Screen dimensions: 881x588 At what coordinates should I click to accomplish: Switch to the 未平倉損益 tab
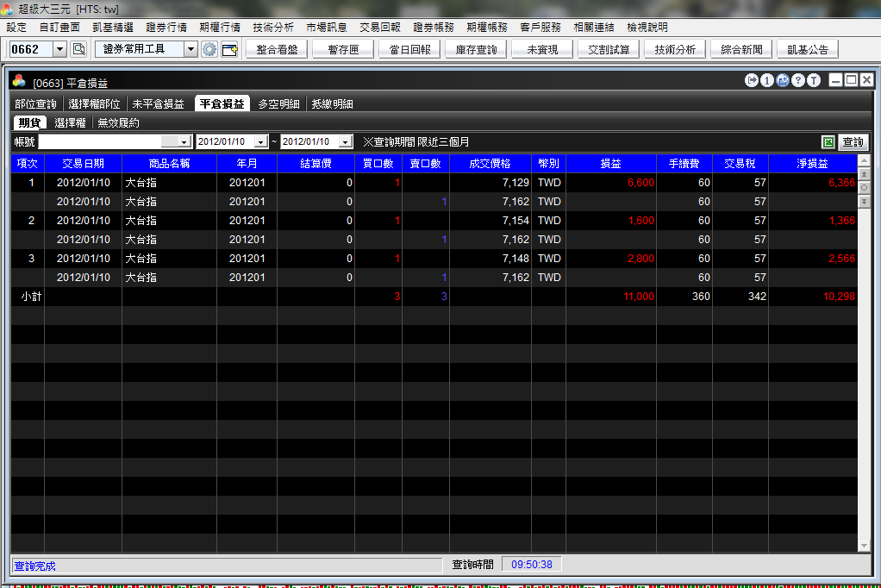159,104
